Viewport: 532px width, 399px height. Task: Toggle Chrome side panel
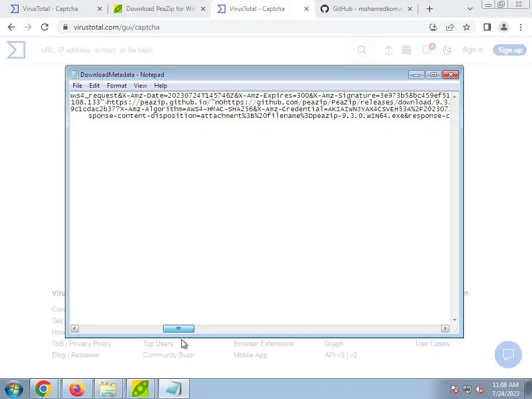(x=487, y=27)
